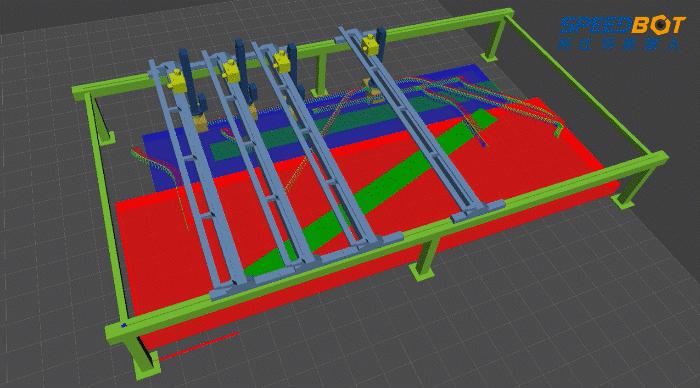Select the third yellow motor from left
700x388 pixels.
pyautogui.click(x=282, y=62)
